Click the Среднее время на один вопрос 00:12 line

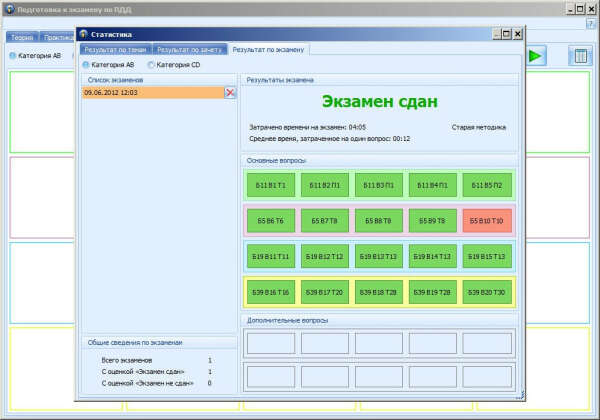330,138
